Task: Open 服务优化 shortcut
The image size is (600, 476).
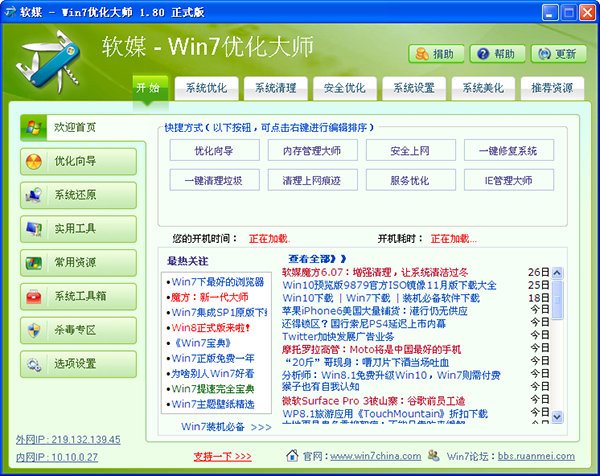Action: point(411,180)
